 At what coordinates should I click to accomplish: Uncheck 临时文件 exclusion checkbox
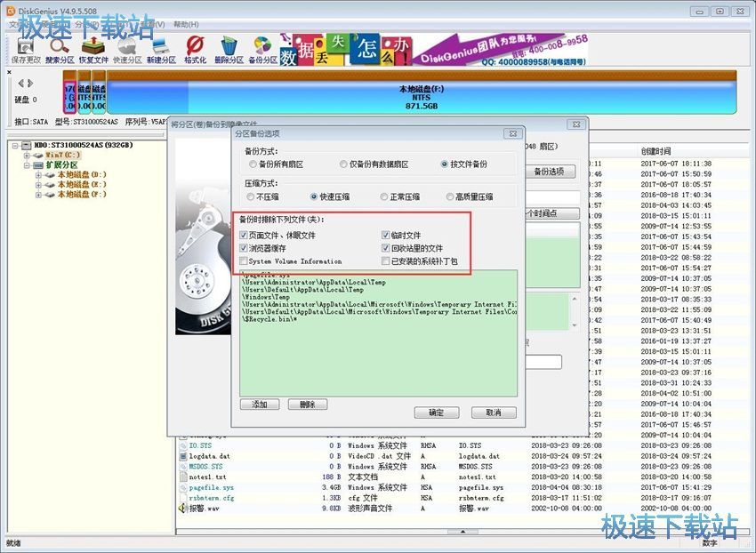pyautogui.click(x=385, y=236)
